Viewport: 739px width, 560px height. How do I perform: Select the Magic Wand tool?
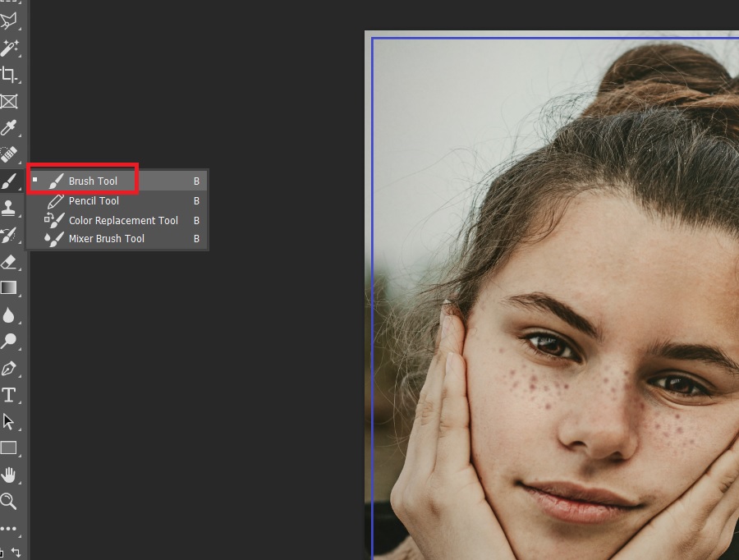[x=9, y=48]
